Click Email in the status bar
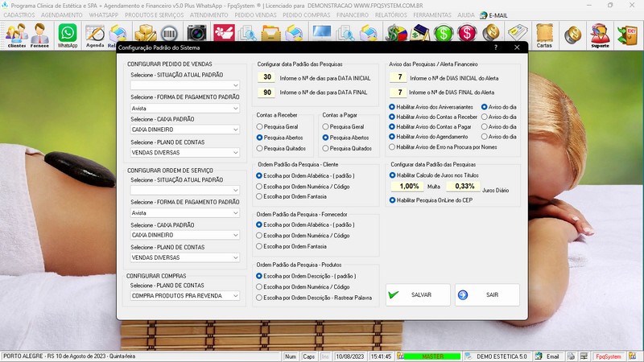This screenshot has width=644, height=362. (552, 356)
